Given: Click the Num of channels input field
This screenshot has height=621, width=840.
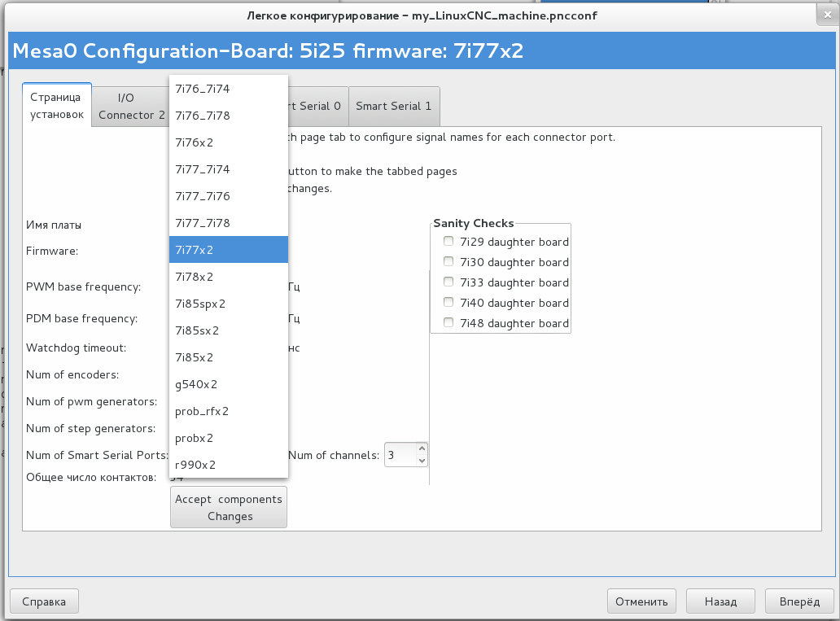Looking at the screenshot, I should [x=400, y=455].
